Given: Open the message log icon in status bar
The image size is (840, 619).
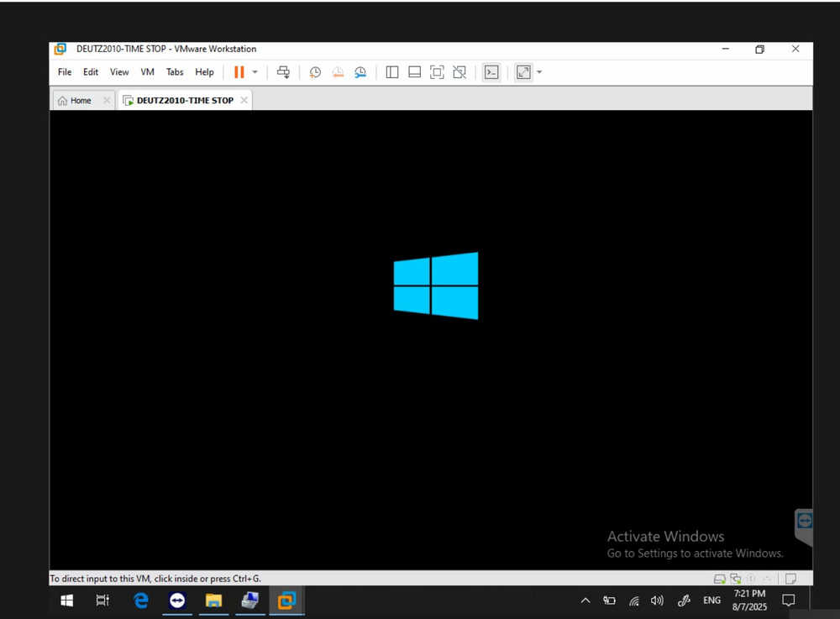Looking at the screenshot, I should click(790, 579).
